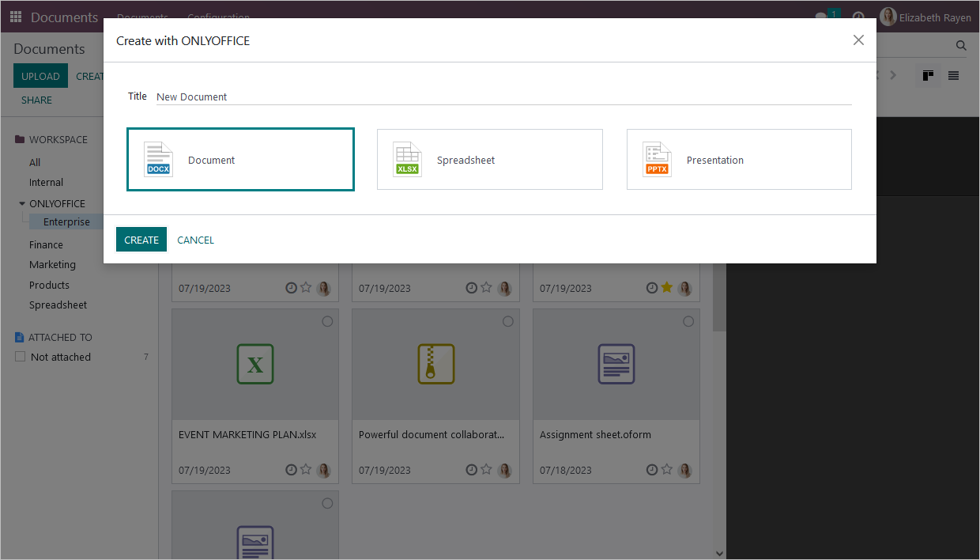
Task: Open the Documents menu
Action: (x=142, y=17)
